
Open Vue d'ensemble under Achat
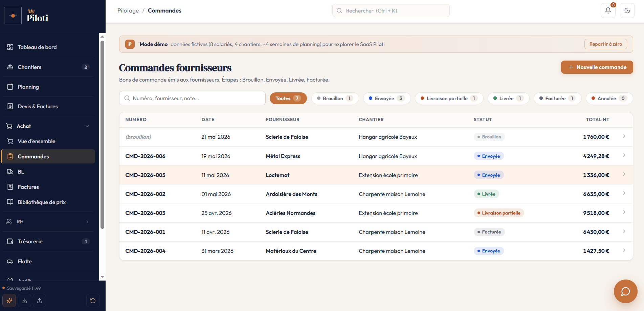[48, 141]
